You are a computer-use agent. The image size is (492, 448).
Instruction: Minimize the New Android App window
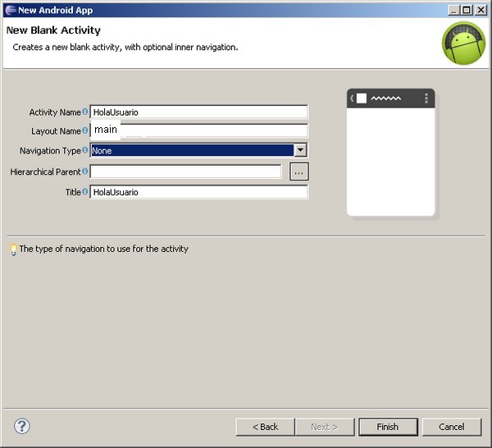[453, 10]
